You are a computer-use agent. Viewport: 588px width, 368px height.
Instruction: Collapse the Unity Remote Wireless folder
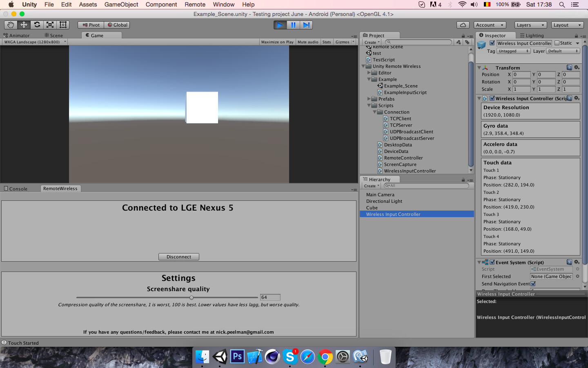[x=363, y=66]
